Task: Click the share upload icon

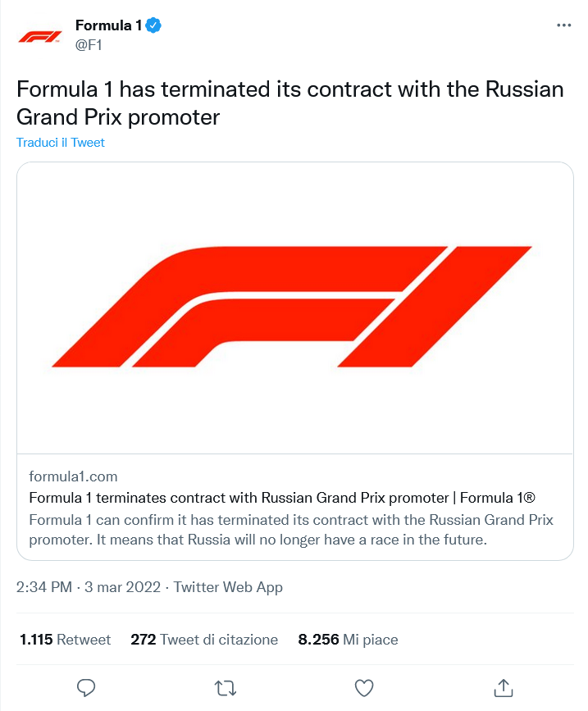Action: click(504, 687)
